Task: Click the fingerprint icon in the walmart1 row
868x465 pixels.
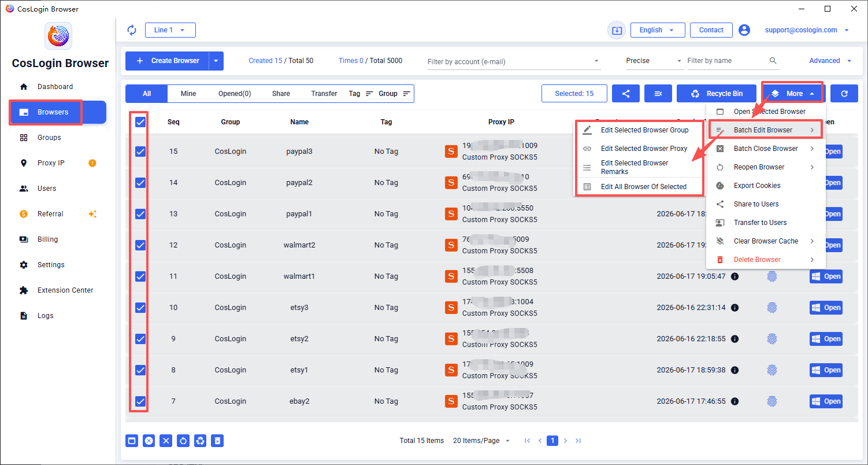Action: (x=772, y=276)
